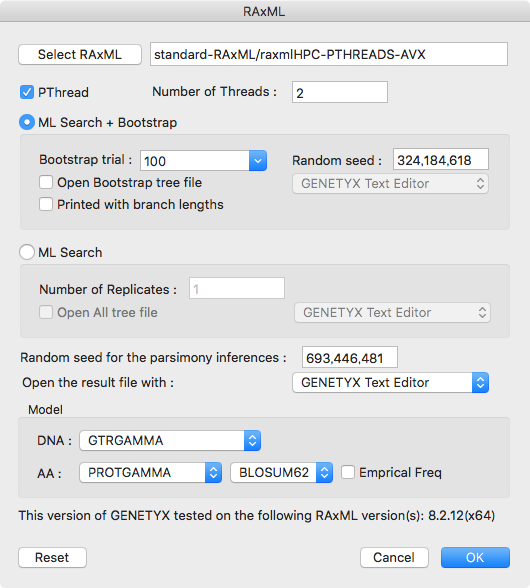Edit the parsimony inferences random seed field

pos(350,357)
